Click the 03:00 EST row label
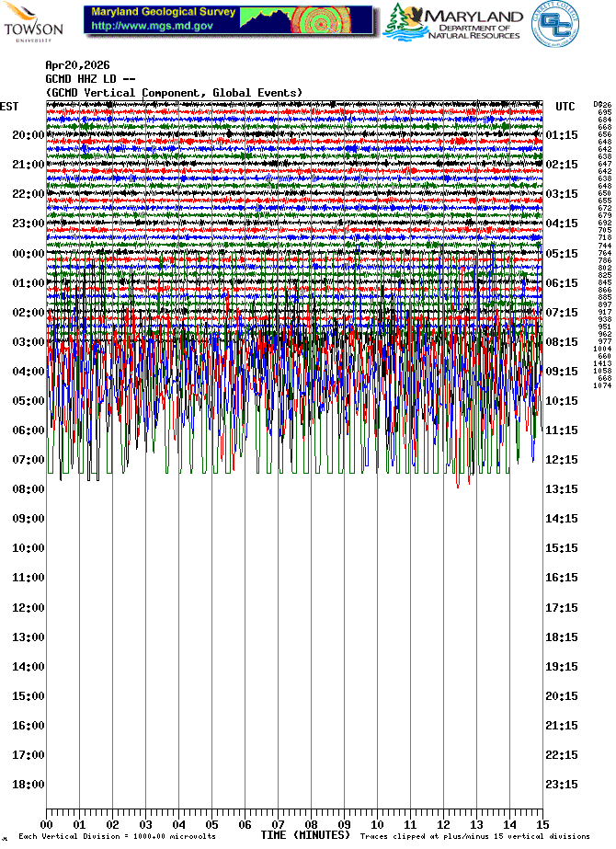Viewport: 616px width, 849px height. tap(28, 342)
